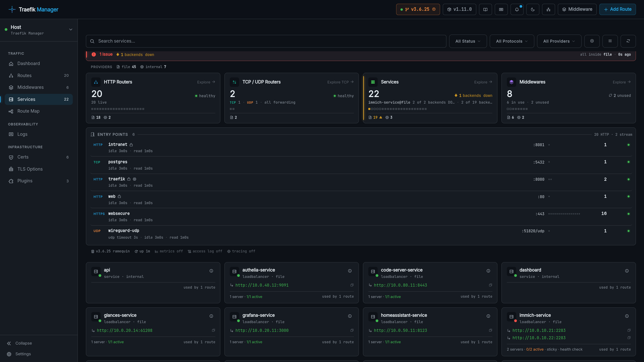Screen dimensions: 644x362
Task: Open the authelia URL http://10.0.40.12:9091
Action: coord(262,285)
